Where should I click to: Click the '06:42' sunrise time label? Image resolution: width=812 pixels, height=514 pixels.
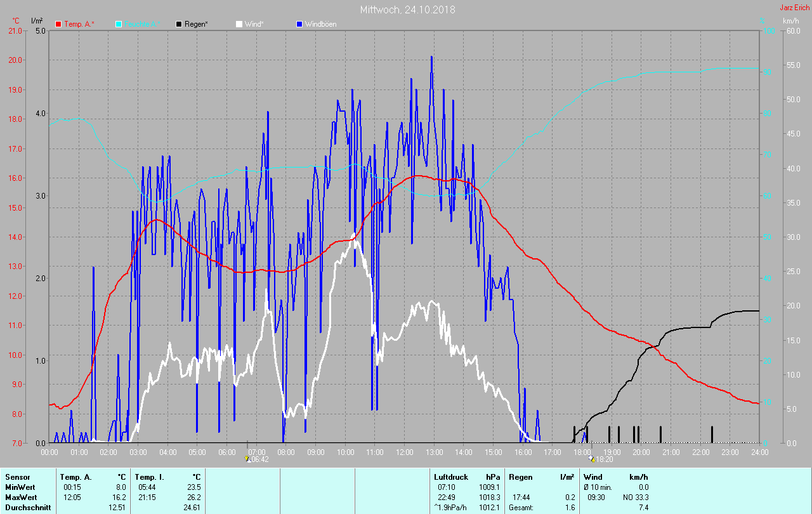click(259, 459)
